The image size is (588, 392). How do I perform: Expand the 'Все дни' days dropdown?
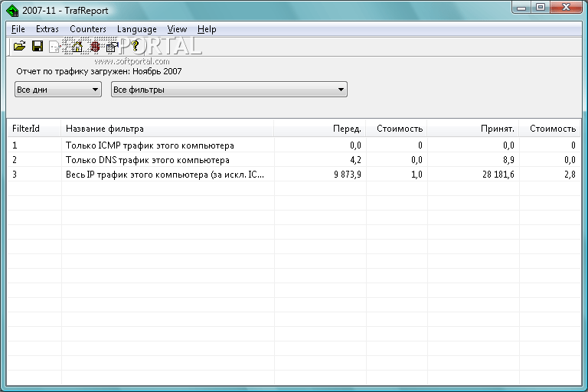tap(58, 90)
